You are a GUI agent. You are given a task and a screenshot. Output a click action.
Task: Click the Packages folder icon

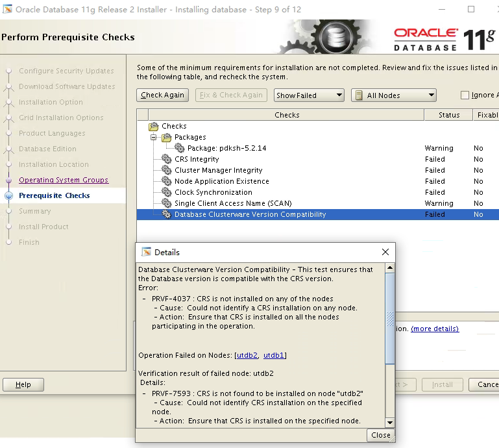click(166, 137)
